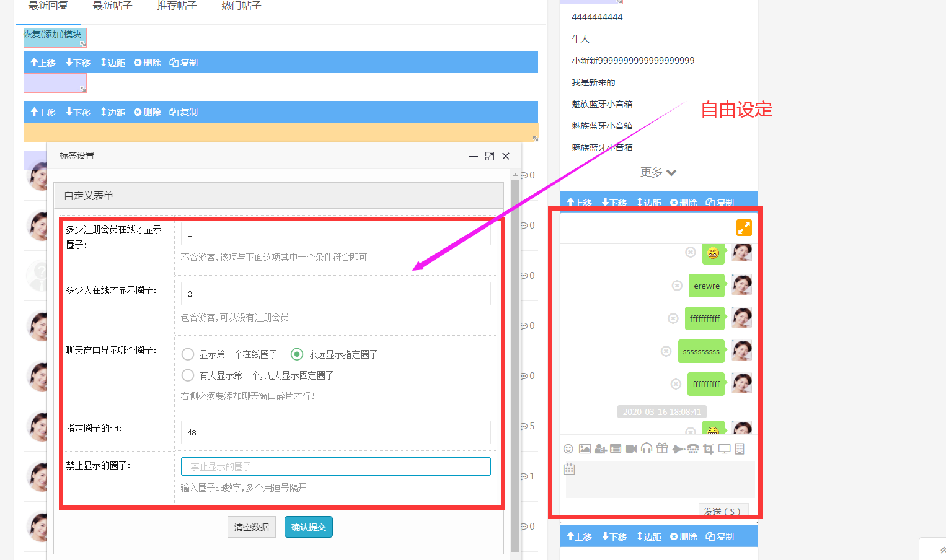Switch to the '最新帖子' tab
This screenshot has width=946, height=560.
[x=112, y=6]
